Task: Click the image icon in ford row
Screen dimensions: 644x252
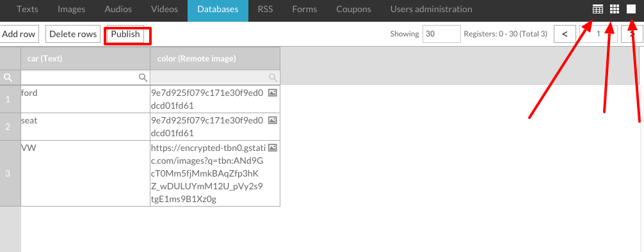Action: (272, 93)
